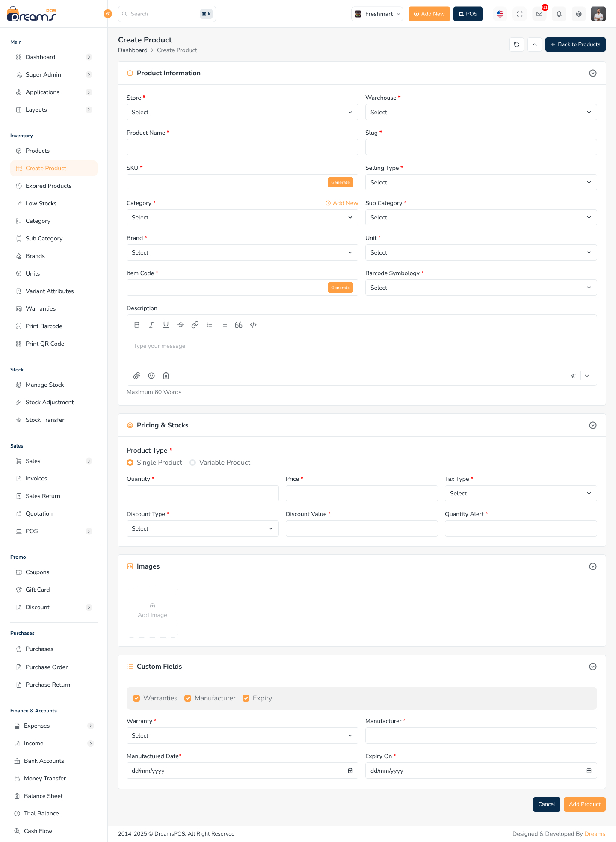Open the notifications bell icon

[559, 14]
